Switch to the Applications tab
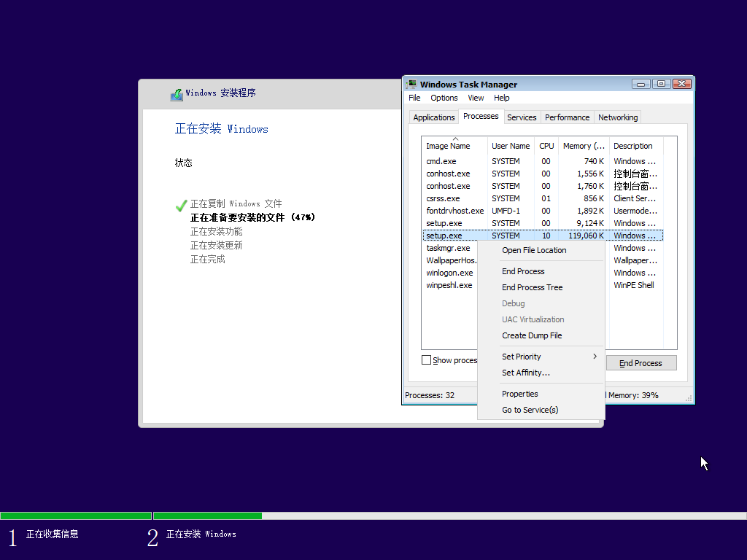Viewport: 747px width, 560px height. tap(434, 117)
